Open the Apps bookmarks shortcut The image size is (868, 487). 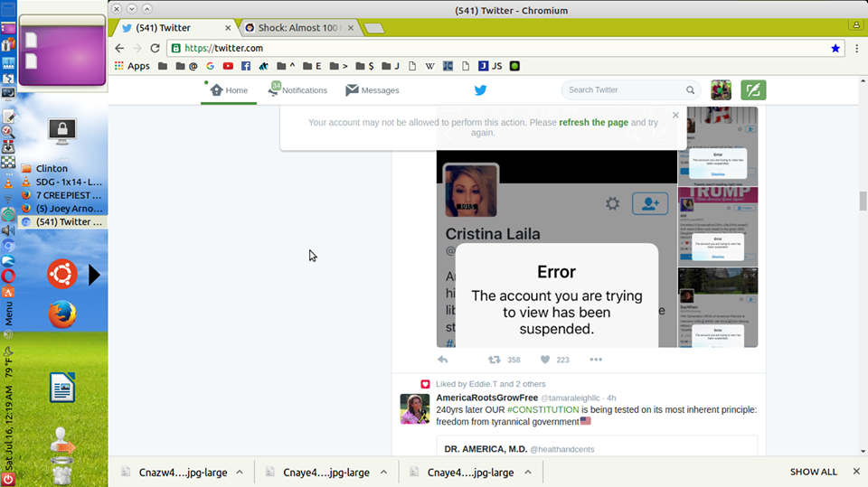pos(132,66)
